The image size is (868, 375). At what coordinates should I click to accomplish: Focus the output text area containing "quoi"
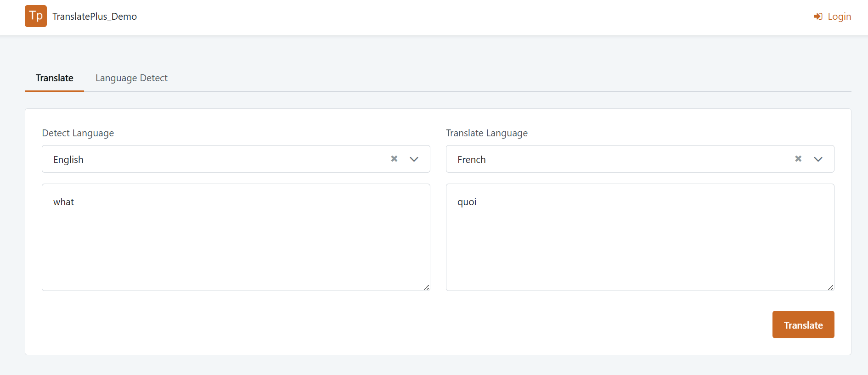tap(640, 237)
